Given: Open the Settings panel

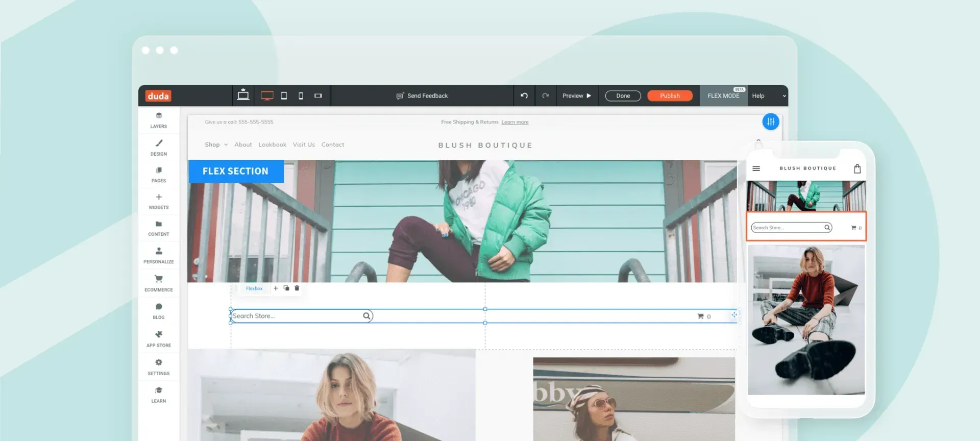Looking at the screenshot, I should 159,367.
